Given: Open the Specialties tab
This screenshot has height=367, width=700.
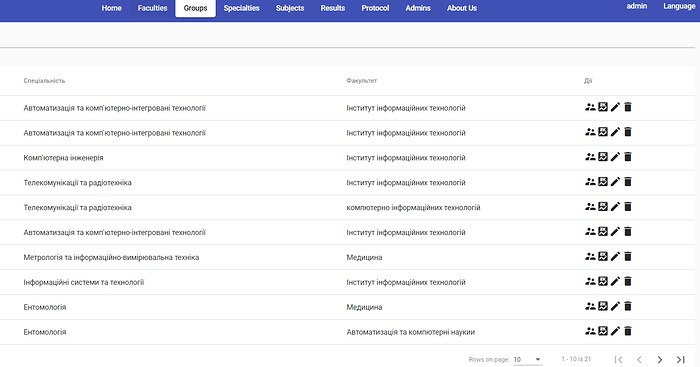Looking at the screenshot, I should (x=242, y=8).
